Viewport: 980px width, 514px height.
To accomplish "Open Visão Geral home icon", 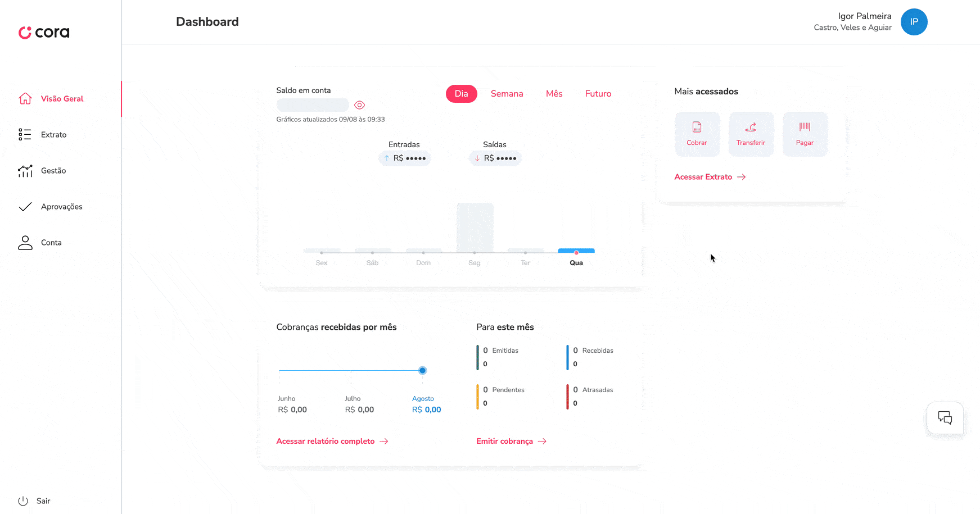I will coord(25,99).
